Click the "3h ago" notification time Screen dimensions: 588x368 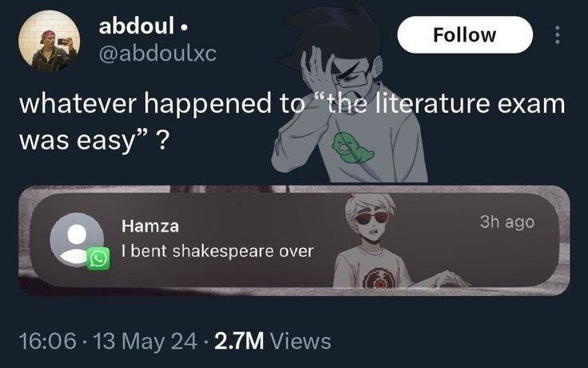click(x=507, y=222)
